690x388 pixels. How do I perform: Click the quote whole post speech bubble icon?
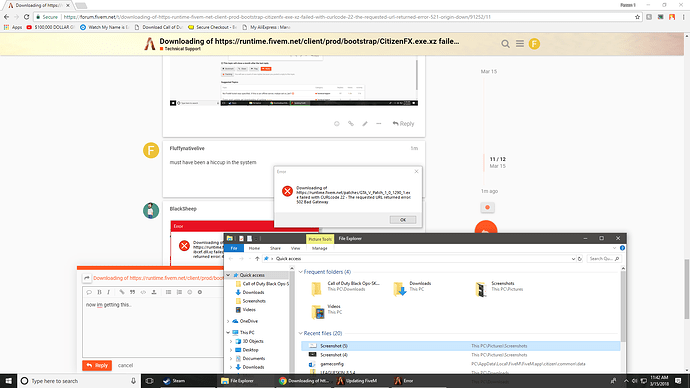coord(89,292)
